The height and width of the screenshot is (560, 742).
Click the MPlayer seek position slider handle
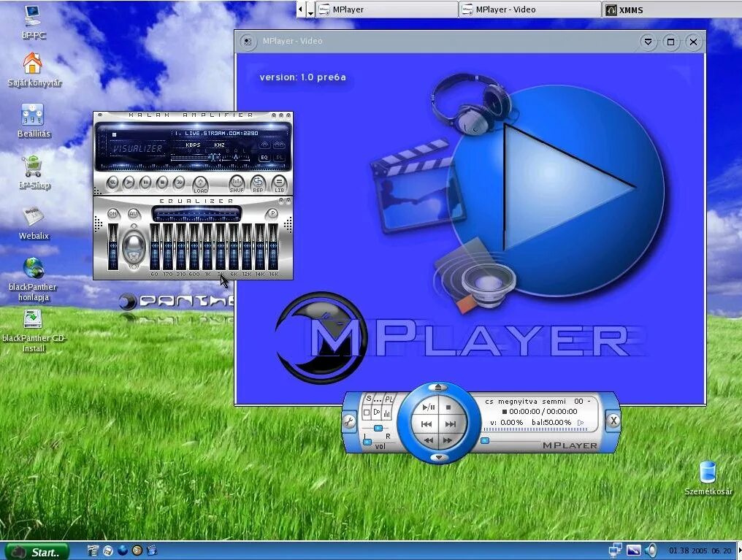click(485, 440)
